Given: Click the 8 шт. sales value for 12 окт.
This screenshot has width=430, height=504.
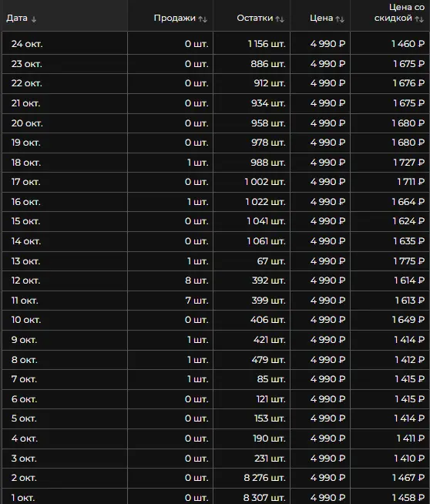Looking at the screenshot, I should coord(197,281).
